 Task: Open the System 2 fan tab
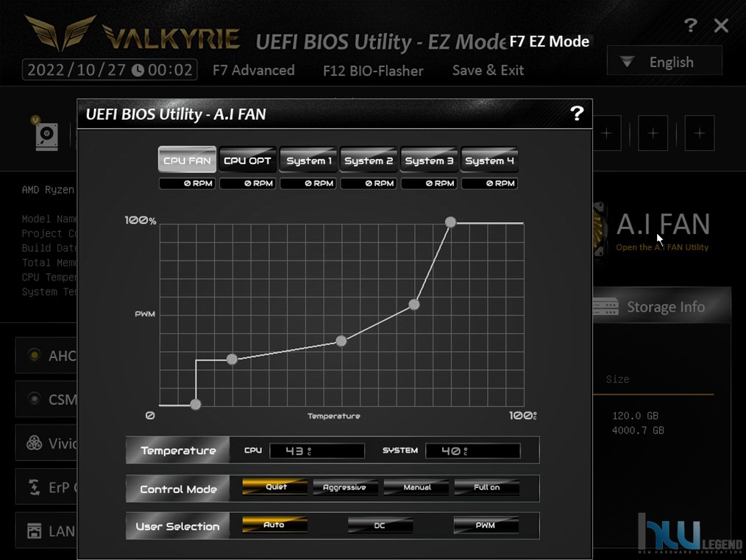[x=369, y=160]
